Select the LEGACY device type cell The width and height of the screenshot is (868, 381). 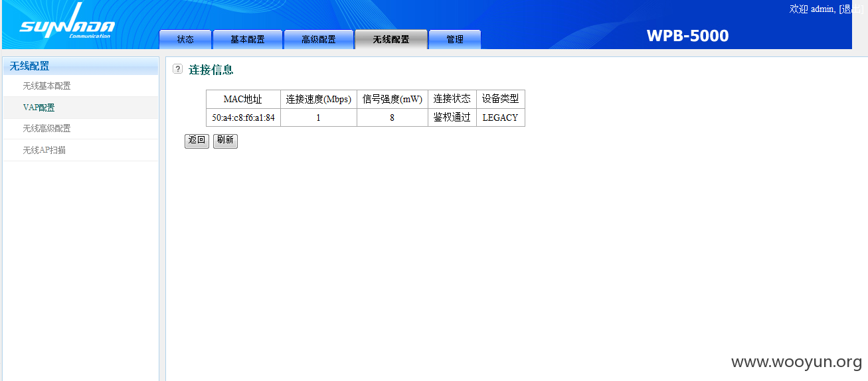point(501,117)
